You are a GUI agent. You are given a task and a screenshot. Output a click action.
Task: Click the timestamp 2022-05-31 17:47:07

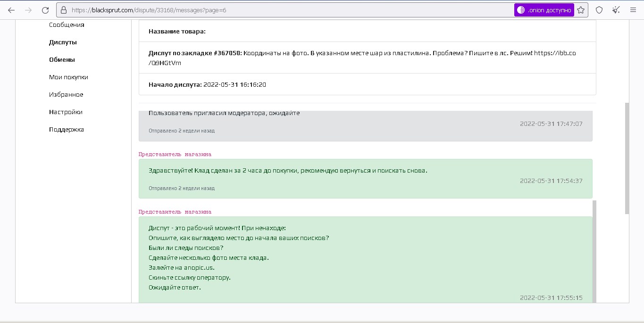551,124
